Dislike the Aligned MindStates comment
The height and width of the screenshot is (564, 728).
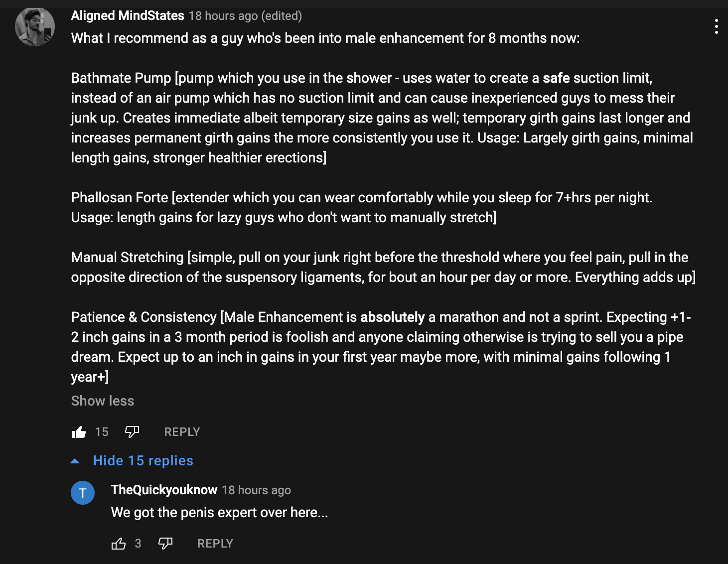132,432
